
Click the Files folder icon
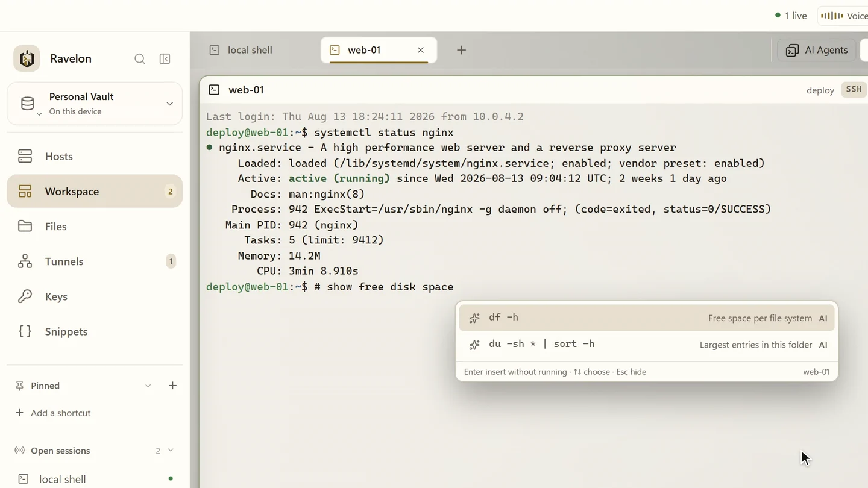pos(25,226)
